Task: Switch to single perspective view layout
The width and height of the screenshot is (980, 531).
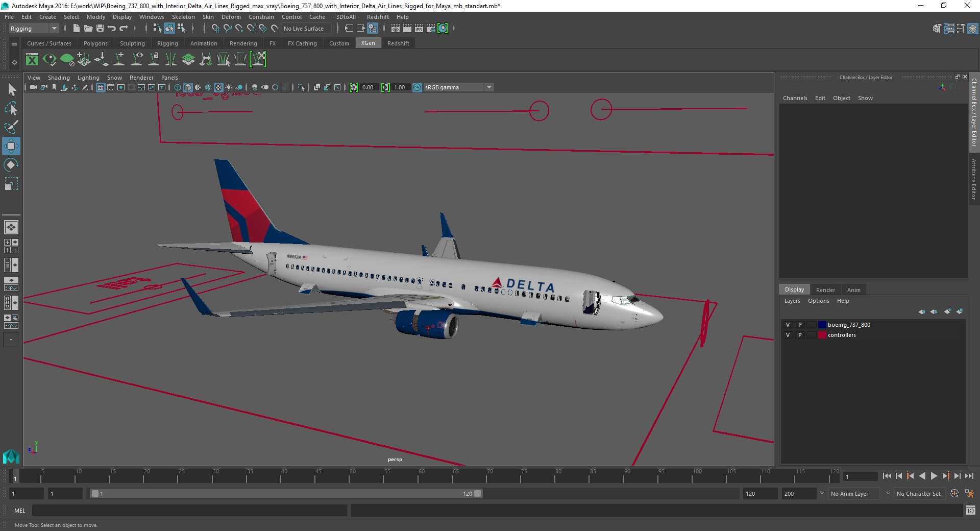Action: pos(11,227)
